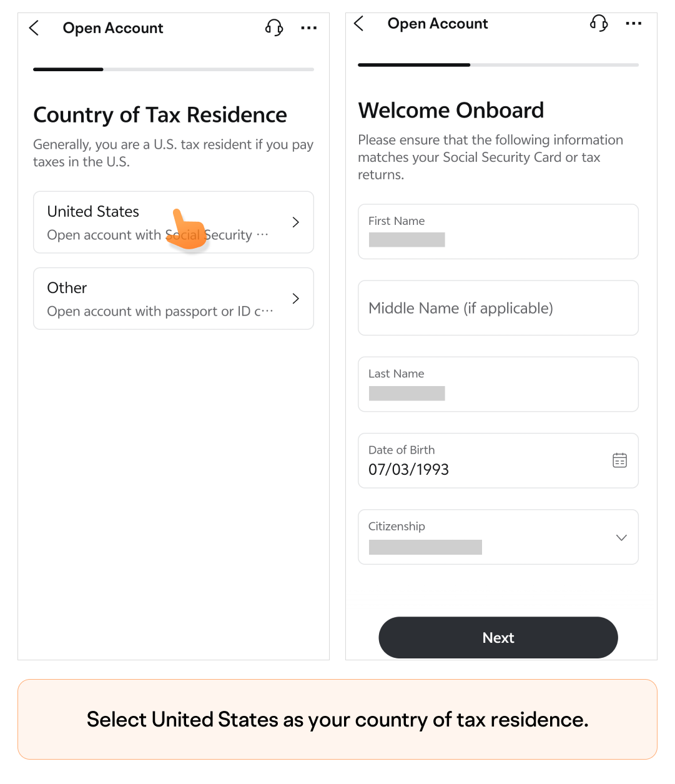Viewport: 675px width, 784px height.
Task: Open three-dot more menu on Welcome Onboard screen
Action: (633, 24)
